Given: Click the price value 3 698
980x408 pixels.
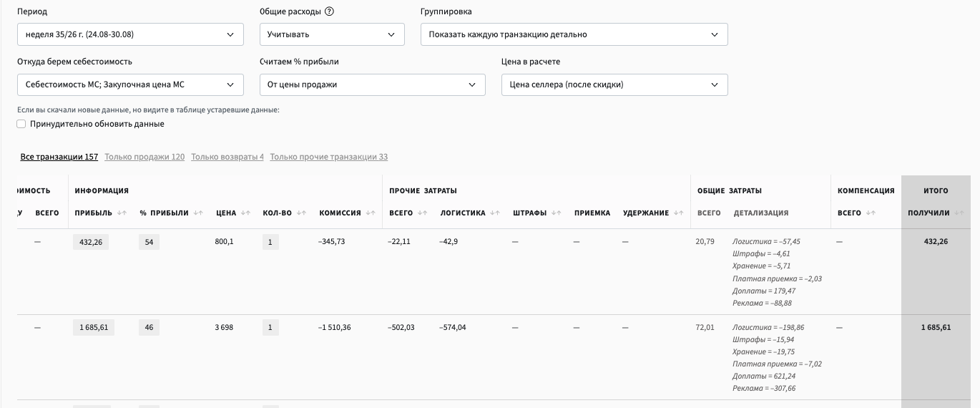Looking at the screenshot, I should [224, 328].
